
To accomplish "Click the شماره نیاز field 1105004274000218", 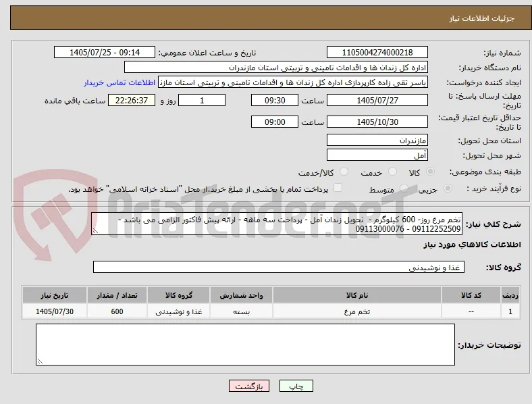I will click(377, 52).
